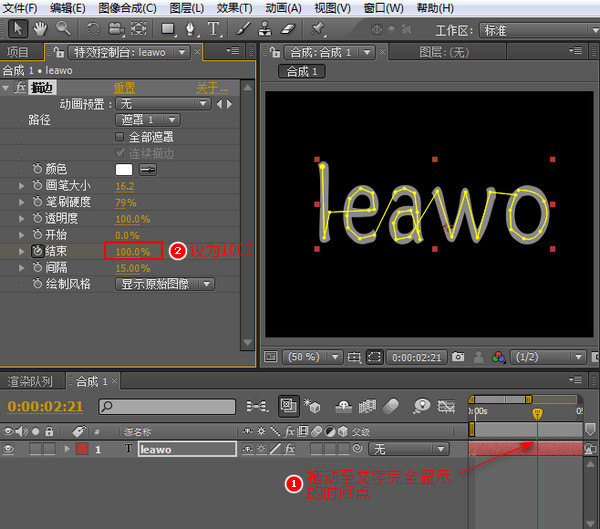The height and width of the screenshot is (529, 600).
Task: Open the 动画预置 dropdown
Action: tap(163, 104)
